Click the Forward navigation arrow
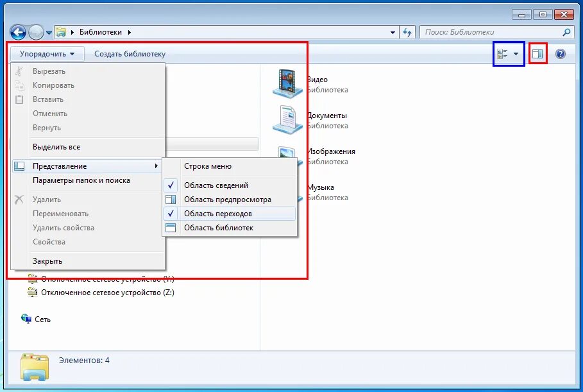Screen dimensions: 583x392 point(36,32)
